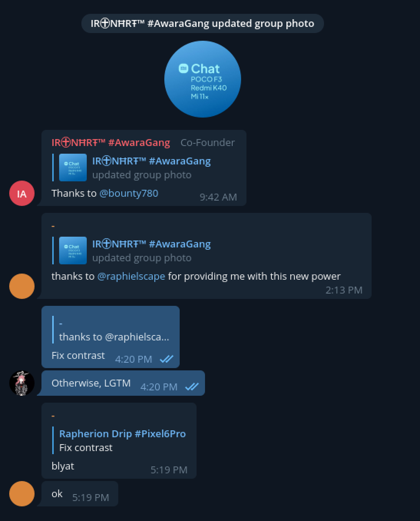The height and width of the screenshot is (521, 420).
Task: Click the red IA user avatar
Action: 22,193
